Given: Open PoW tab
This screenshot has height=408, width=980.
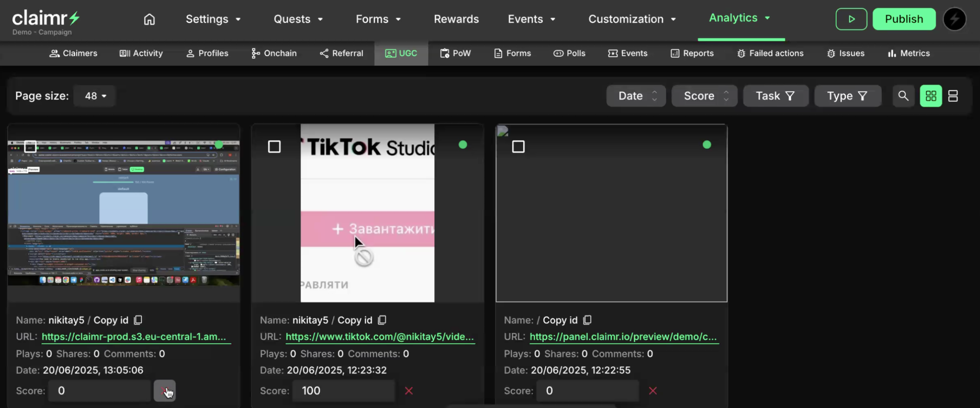Looking at the screenshot, I should (455, 53).
